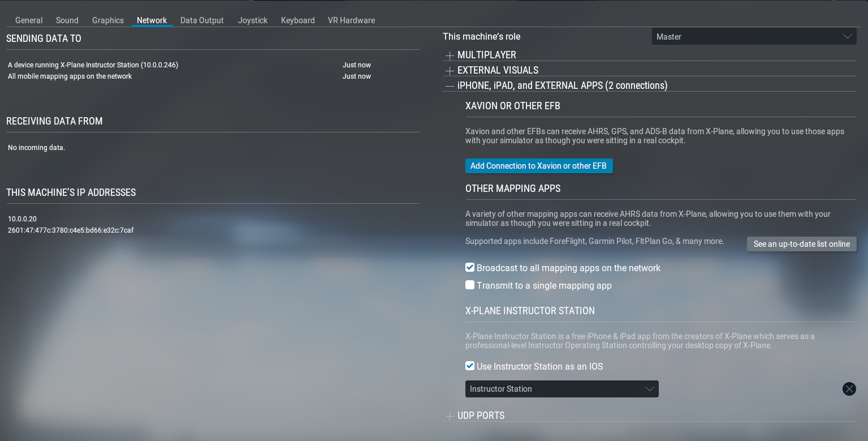Viewport: 868px width, 441px height.
Task: Expand the MULTIPLAYER section
Action: pyautogui.click(x=450, y=55)
